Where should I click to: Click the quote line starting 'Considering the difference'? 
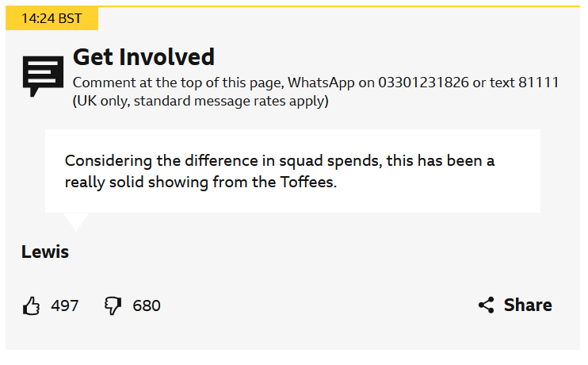click(280, 161)
